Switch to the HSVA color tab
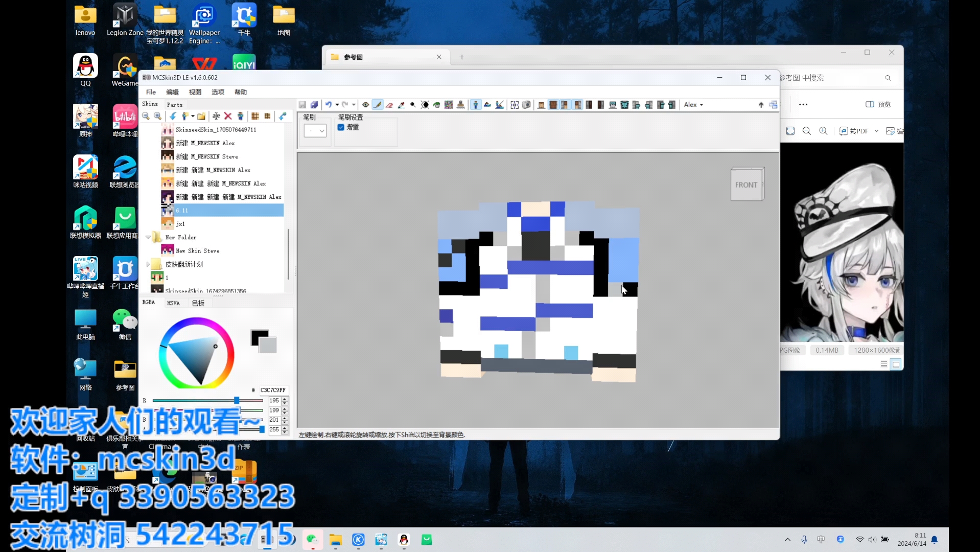The height and width of the screenshot is (552, 980). tap(173, 303)
